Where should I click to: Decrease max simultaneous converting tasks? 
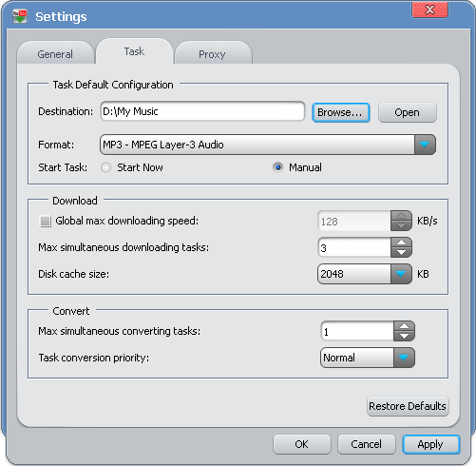point(404,337)
